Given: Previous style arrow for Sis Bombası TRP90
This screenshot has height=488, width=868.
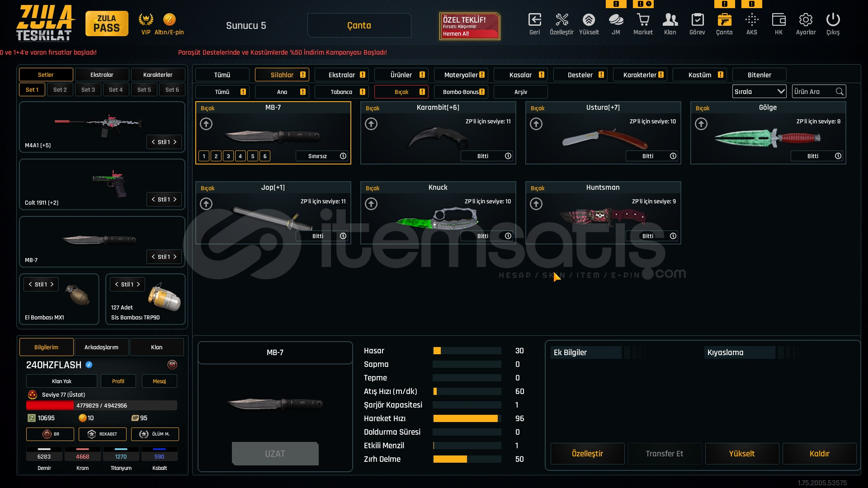Looking at the screenshot, I should click(x=117, y=284).
